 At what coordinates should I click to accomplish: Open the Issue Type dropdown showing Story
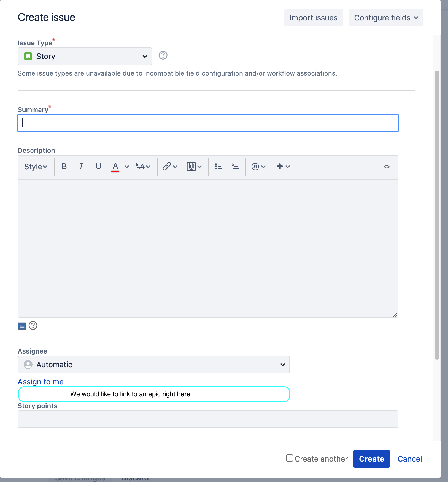coord(85,56)
